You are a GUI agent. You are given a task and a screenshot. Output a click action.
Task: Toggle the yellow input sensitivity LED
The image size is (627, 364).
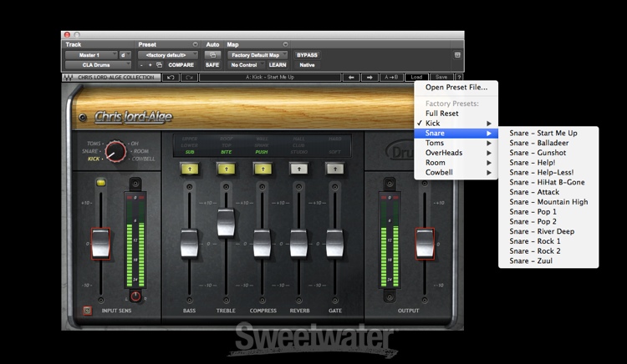(x=101, y=183)
